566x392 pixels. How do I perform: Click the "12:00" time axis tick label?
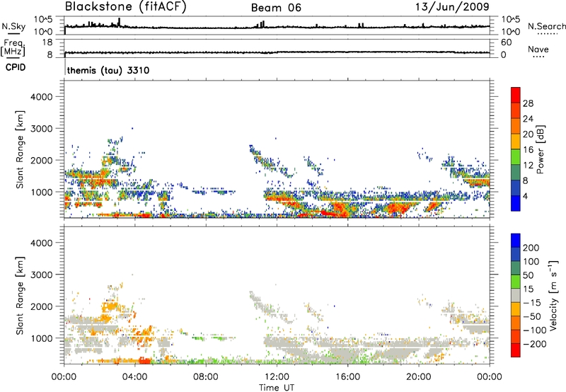coord(277,377)
